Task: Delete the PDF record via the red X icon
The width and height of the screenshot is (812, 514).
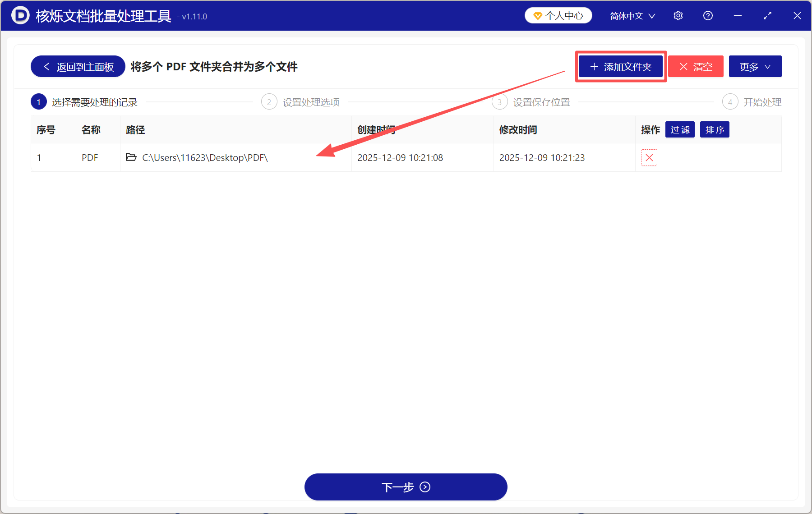Action: (x=649, y=158)
